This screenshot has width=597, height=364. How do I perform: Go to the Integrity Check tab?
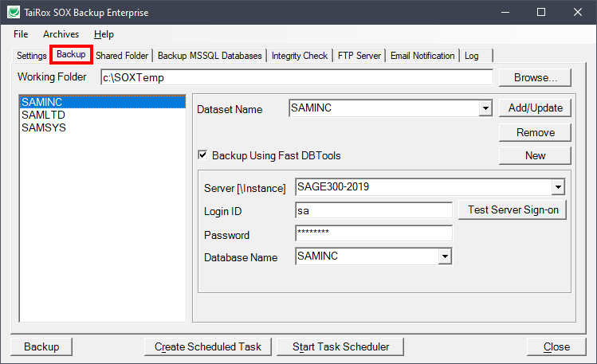coord(299,56)
